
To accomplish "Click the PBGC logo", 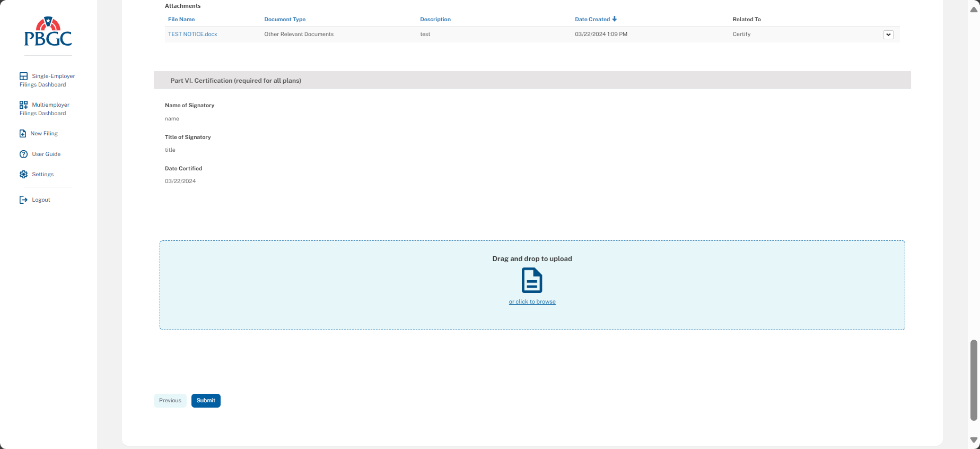I will [x=48, y=31].
